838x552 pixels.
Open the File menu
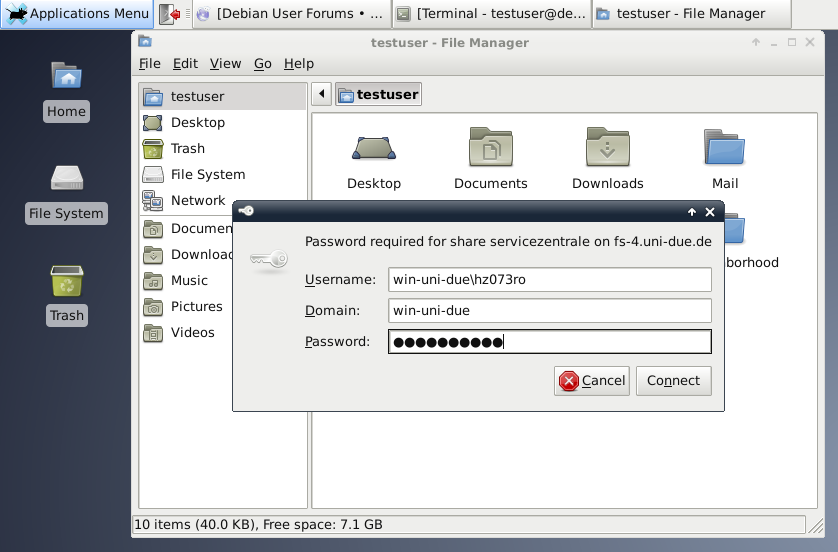[x=149, y=63]
